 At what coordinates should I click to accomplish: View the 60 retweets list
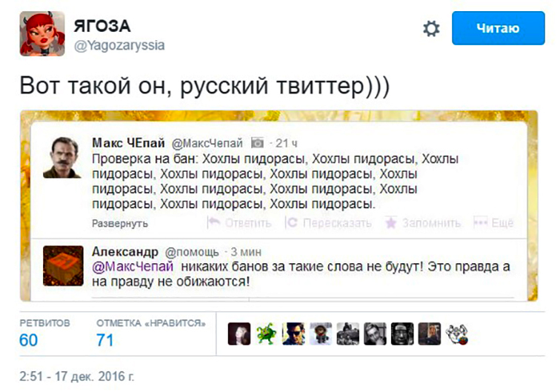point(29,340)
